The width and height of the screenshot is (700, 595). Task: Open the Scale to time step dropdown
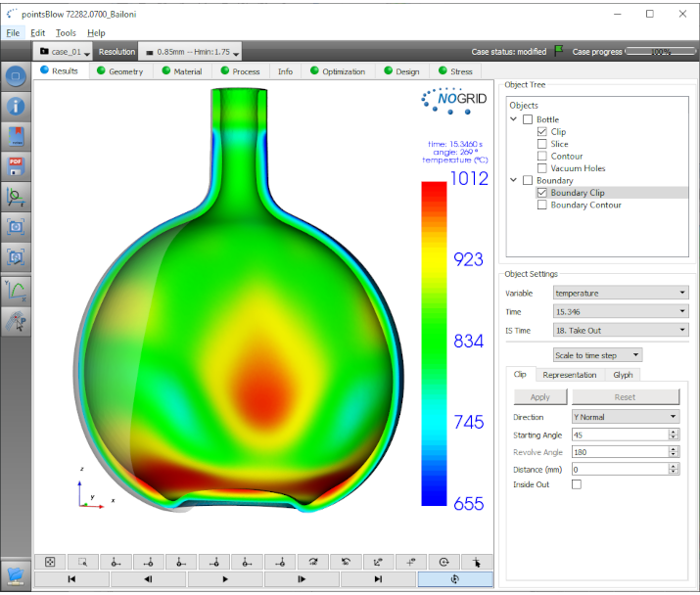(598, 355)
